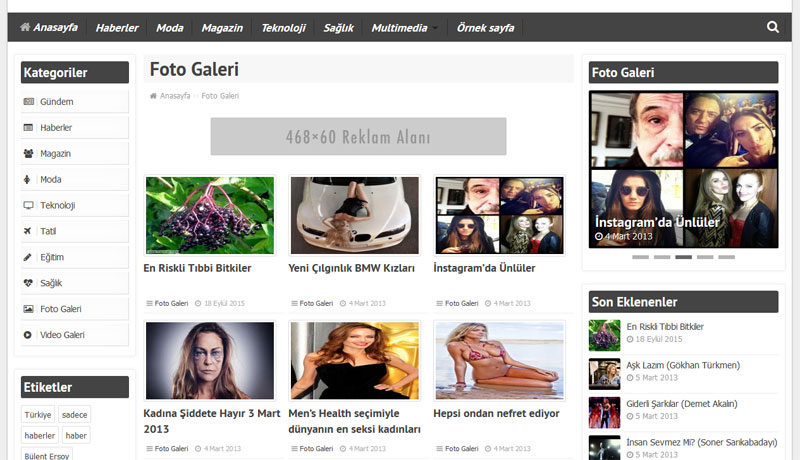Screen dimensions: 800x460
Task: Click the home icon beside Anasayfa
Action: 24,27
